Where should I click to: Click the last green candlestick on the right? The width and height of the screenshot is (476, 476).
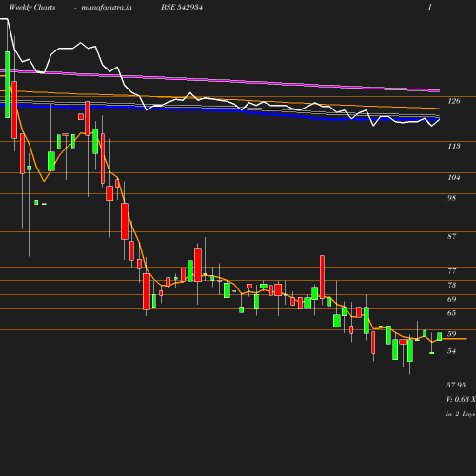point(440,337)
